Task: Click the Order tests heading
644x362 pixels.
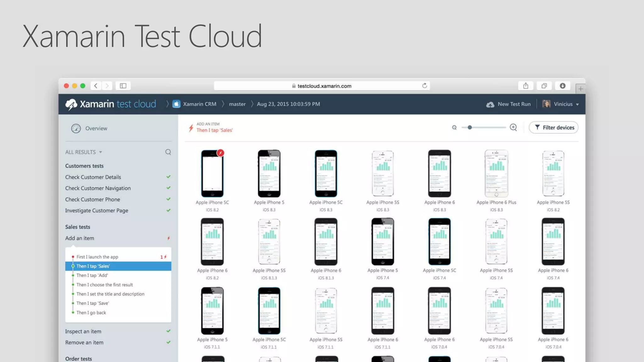Action: [79, 359]
